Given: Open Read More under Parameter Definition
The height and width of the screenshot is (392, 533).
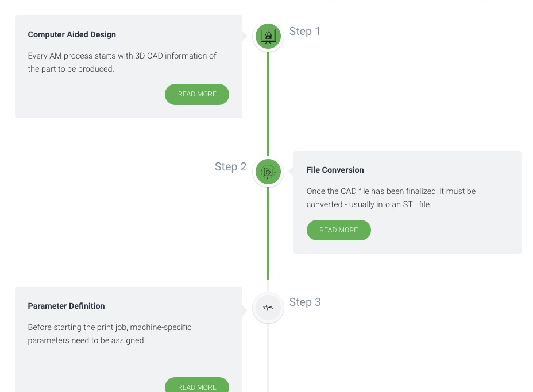Looking at the screenshot, I should pyautogui.click(x=197, y=385).
